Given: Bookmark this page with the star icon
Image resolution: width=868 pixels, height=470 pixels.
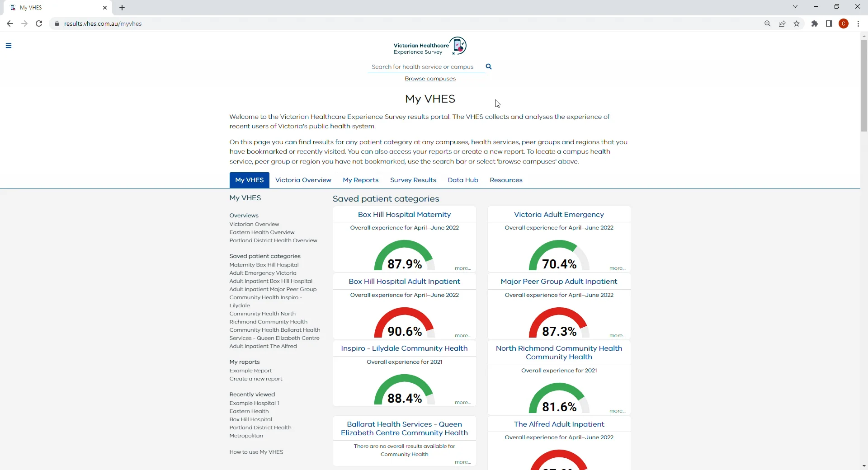Looking at the screenshot, I should (797, 23).
